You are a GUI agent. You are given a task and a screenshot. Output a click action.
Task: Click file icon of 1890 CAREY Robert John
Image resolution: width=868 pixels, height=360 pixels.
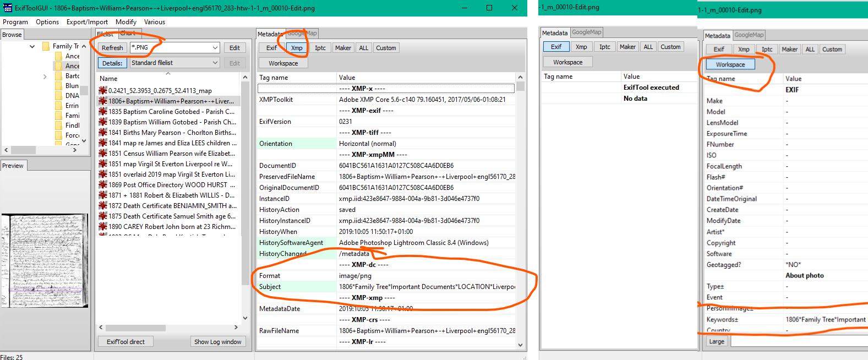click(102, 227)
